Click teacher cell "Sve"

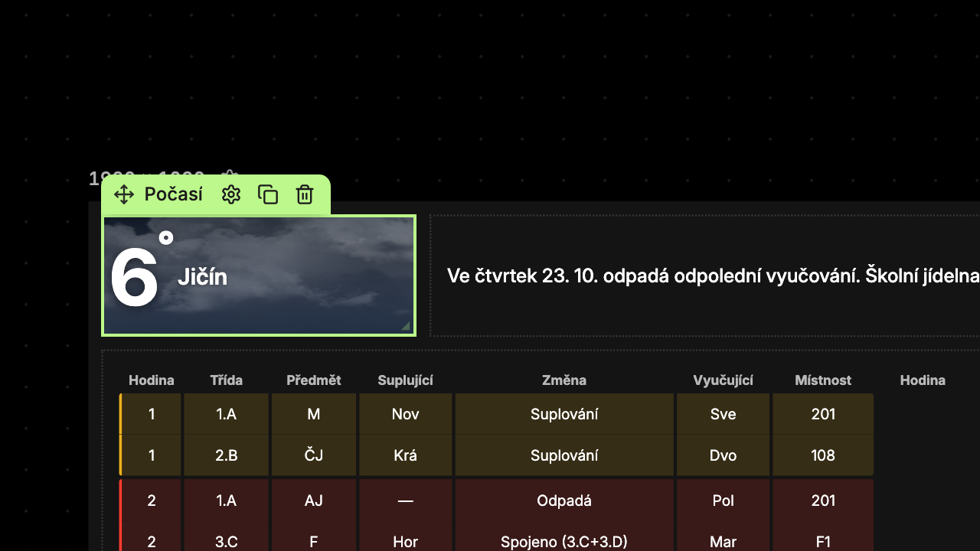(724, 414)
